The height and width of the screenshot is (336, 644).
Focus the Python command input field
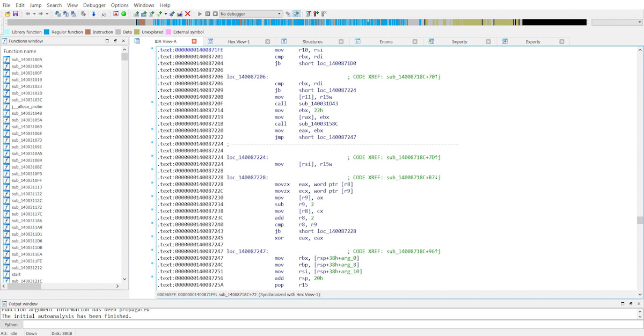333,325
